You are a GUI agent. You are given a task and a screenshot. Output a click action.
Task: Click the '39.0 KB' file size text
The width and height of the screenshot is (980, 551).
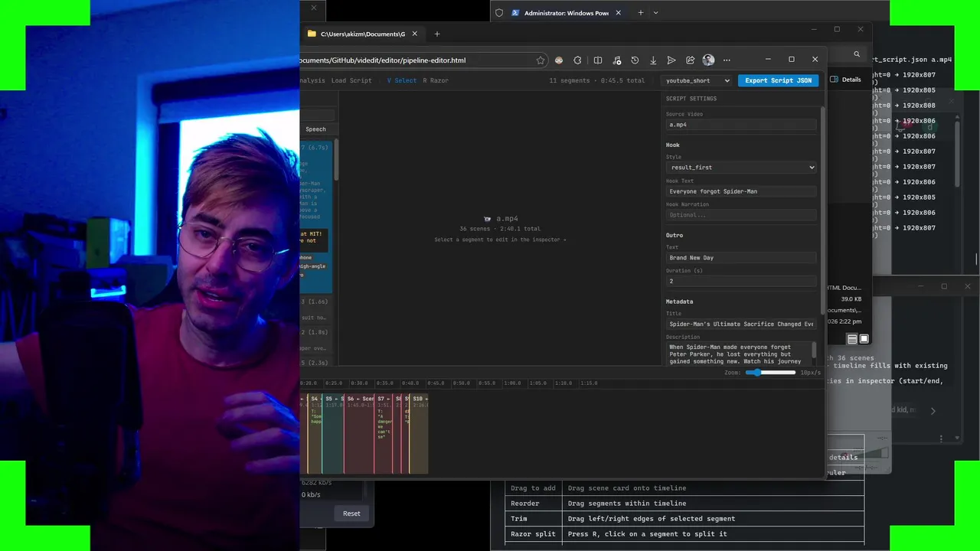tap(851, 299)
